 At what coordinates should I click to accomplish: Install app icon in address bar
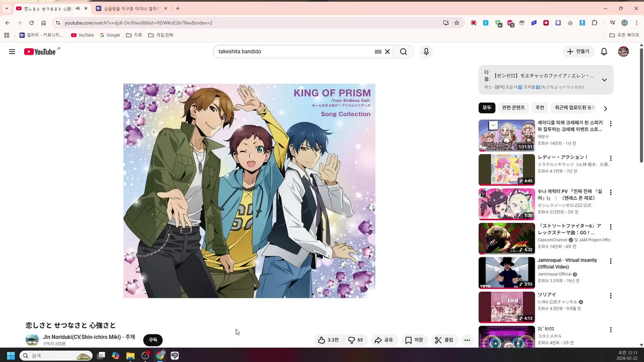click(446, 23)
